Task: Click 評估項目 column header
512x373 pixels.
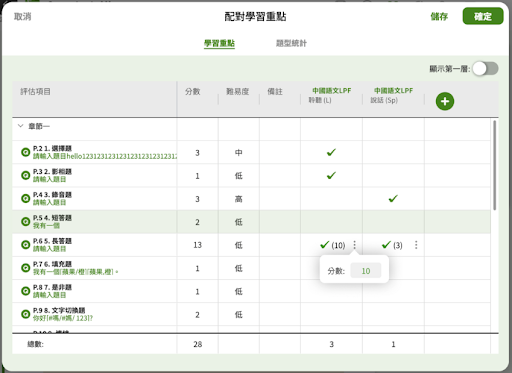Action: coord(35,92)
